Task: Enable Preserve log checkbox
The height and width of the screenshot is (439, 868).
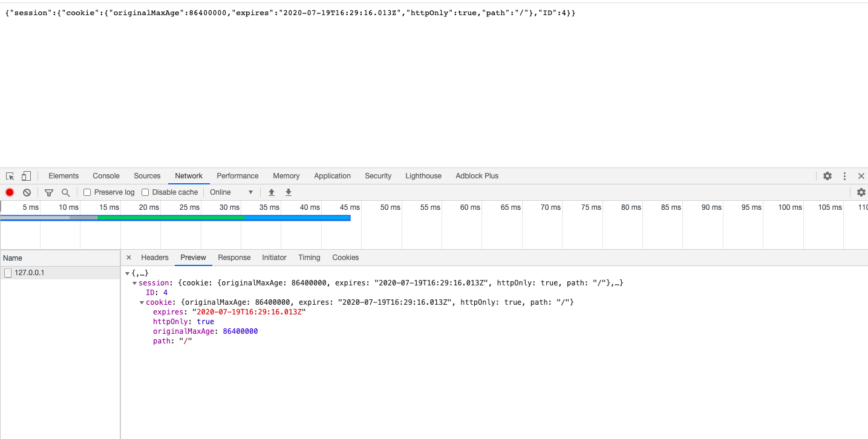Action: 87,192
